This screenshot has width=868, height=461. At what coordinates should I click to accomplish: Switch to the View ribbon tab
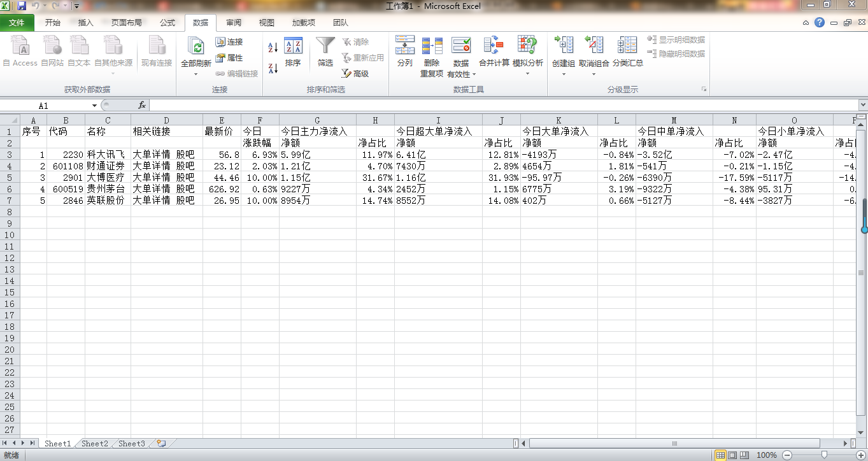tap(267, 22)
